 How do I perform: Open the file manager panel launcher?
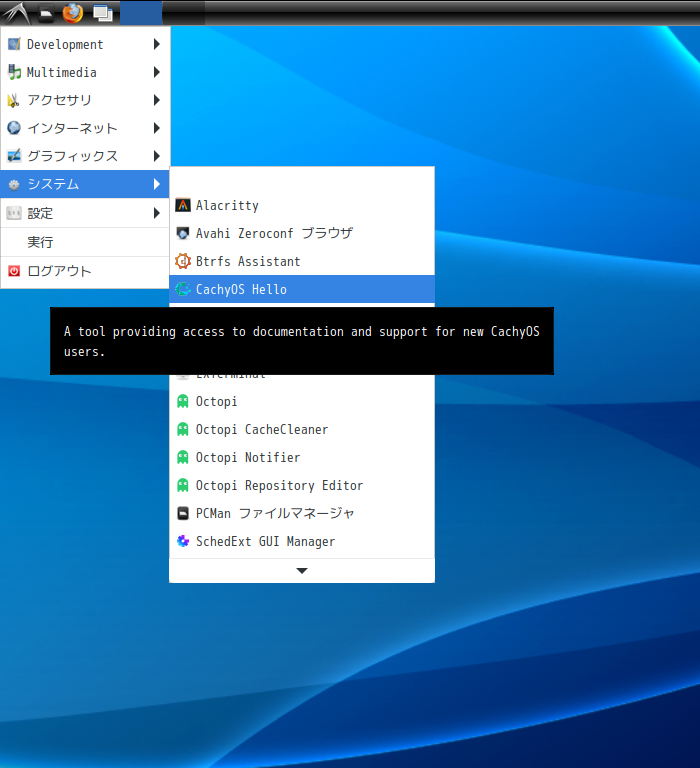tap(46, 14)
